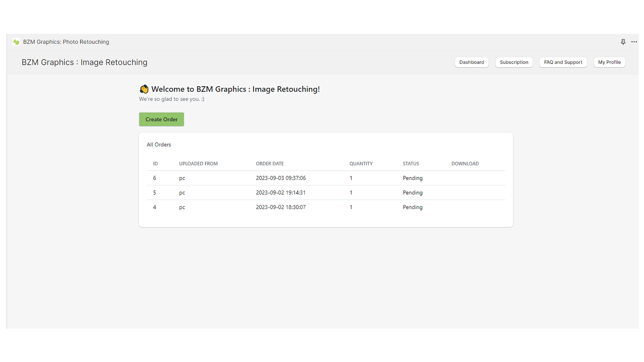Click quantity 1 in order 5 row

coord(351,193)
